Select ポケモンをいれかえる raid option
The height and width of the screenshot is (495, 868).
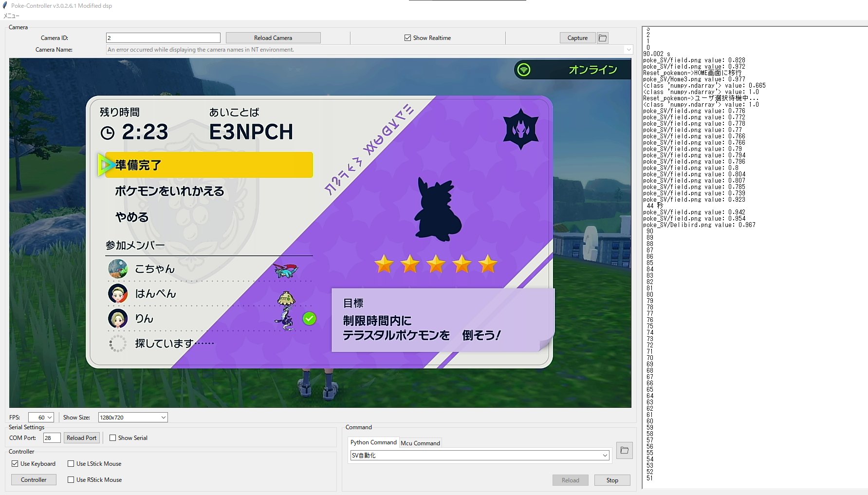pos(169,191)
